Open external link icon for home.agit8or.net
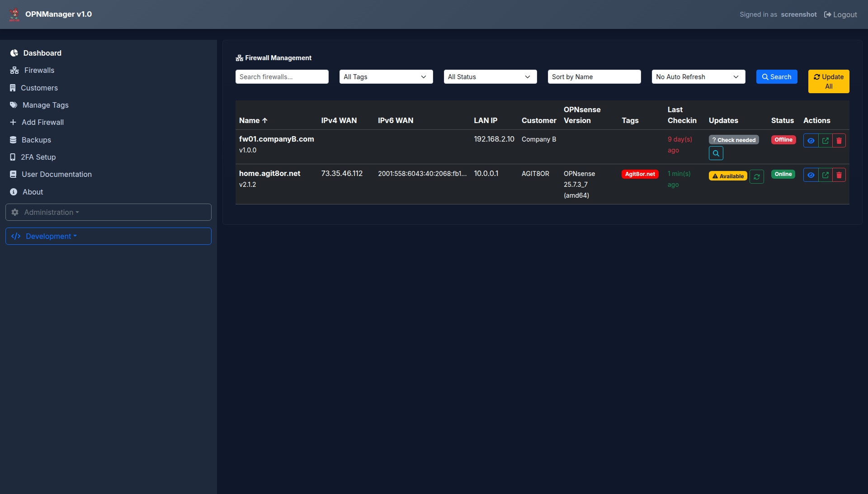Image resolution: width=868 pixels, height=494 pixels. tap(826, 175)
